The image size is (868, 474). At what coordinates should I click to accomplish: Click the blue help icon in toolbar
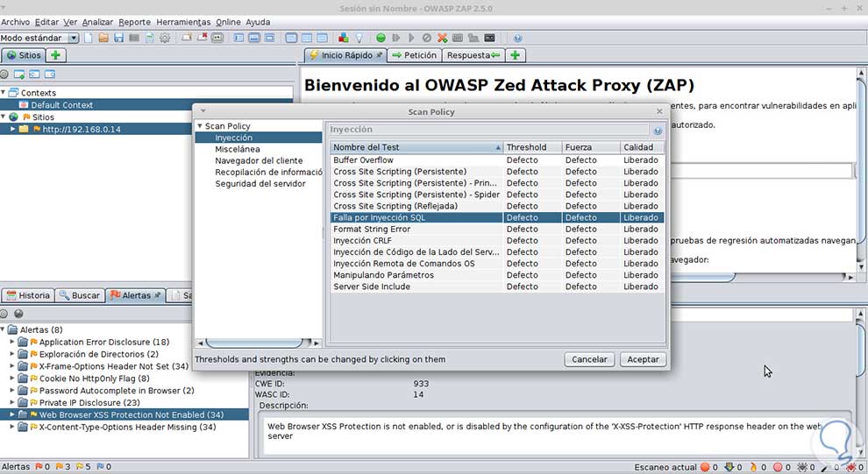pos(517,38)
